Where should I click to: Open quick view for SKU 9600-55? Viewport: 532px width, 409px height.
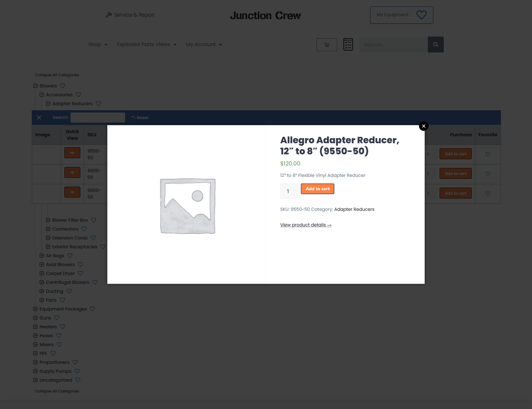pyautogui.click(x=72, y=173)
